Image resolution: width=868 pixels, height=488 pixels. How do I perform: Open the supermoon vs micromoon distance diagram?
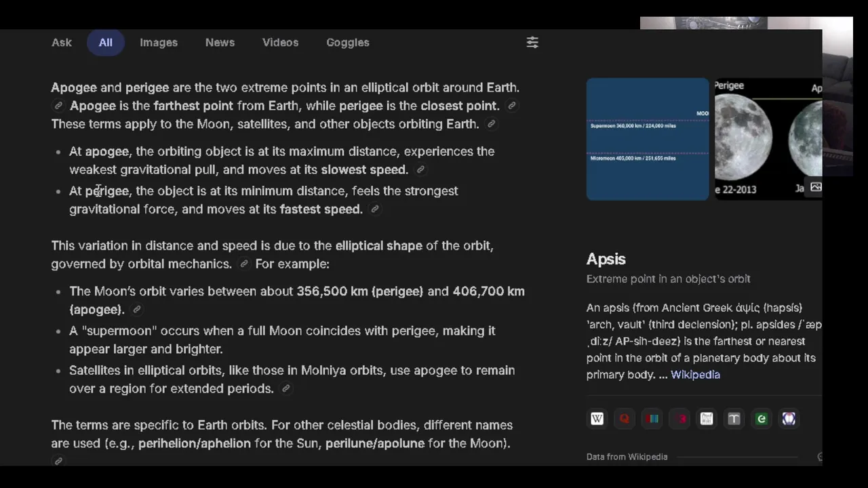click(648, 139)
